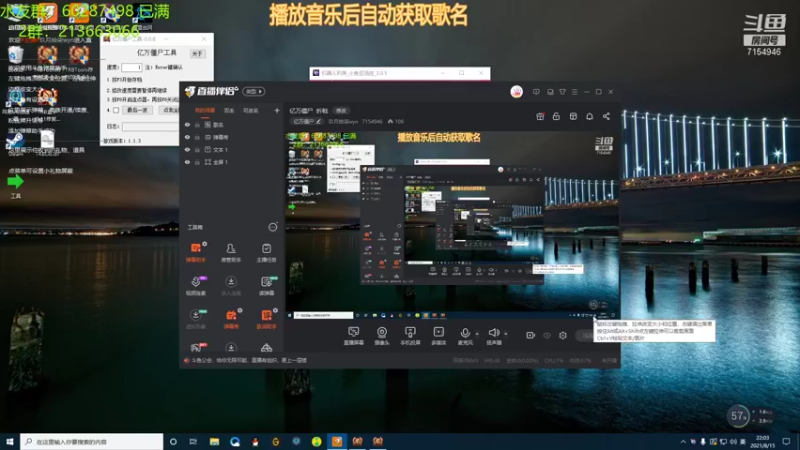Add a 多媒体 source
The width and height of the screenshot is (800, 450).
pyautogui.click(x=438, y=336)
